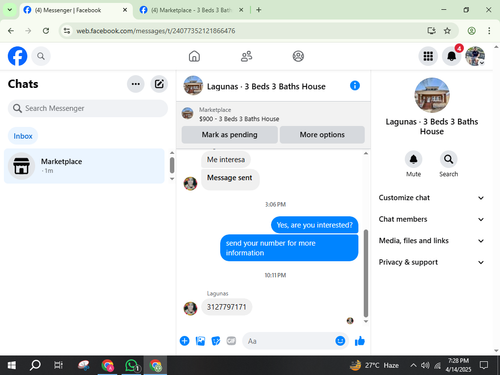Switch to Messenger | Facebook tab
500x375 pixels.
point(76,10)
